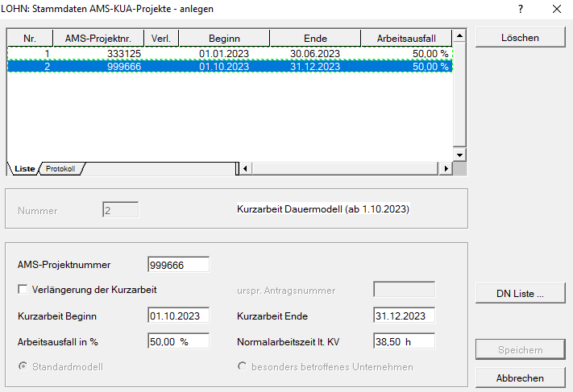Viewport: 573px width, 392px height.
Task: Click the AMS-Projektnummer input field
Action: [x=178, y=265]
